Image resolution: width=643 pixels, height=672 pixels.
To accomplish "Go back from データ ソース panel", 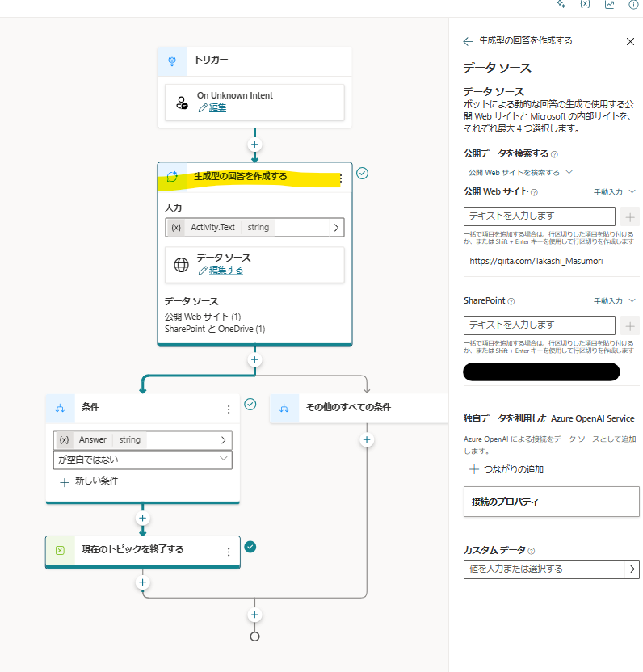I will (468, 41).
